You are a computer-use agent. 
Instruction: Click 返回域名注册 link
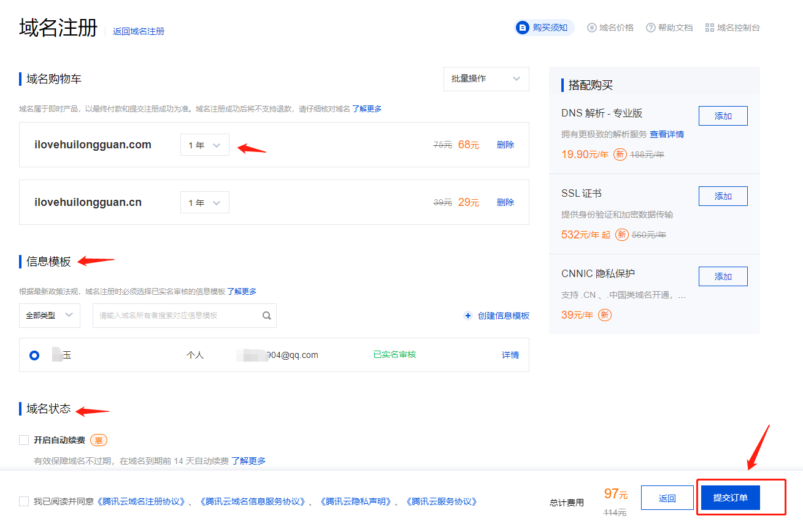coord(139,31)
